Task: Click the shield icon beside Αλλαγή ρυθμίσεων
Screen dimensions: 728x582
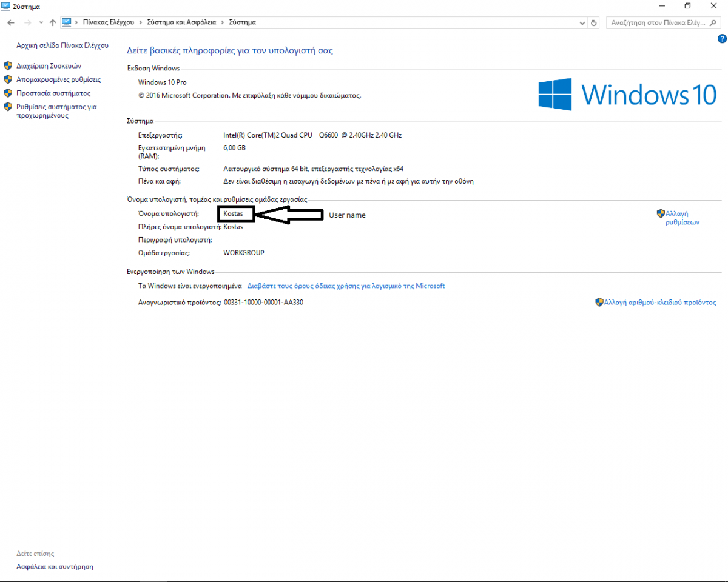Action: pyautogui.click(x=661, y=213)
